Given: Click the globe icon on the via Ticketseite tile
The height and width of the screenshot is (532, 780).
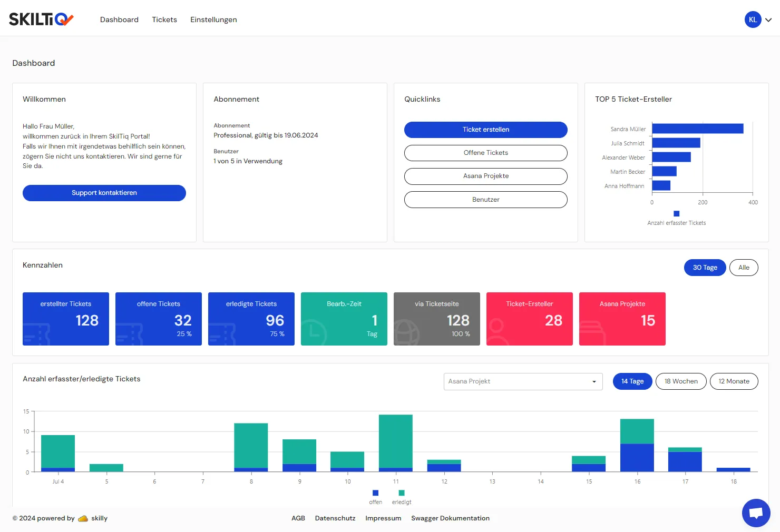Looking at the screenshot, I should pos(406,333).
